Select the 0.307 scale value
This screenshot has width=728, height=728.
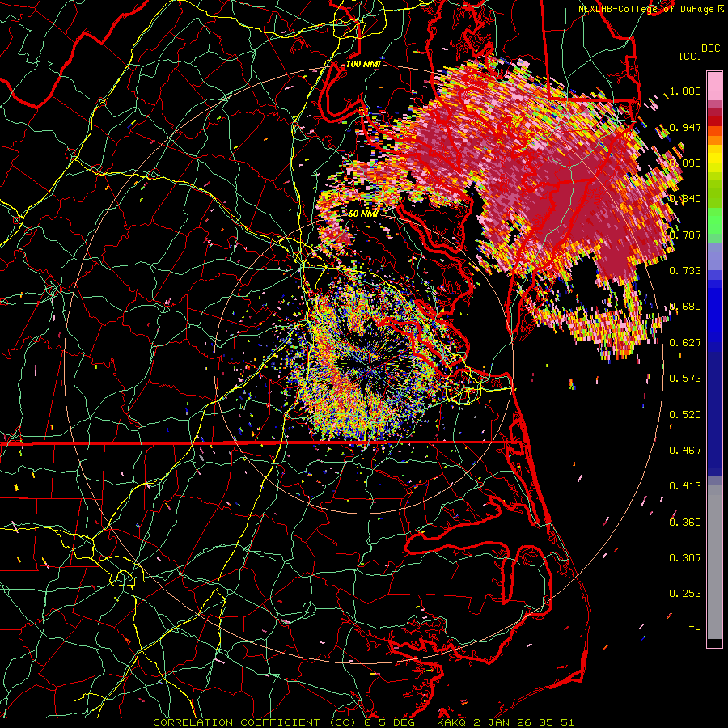[685, 558]
